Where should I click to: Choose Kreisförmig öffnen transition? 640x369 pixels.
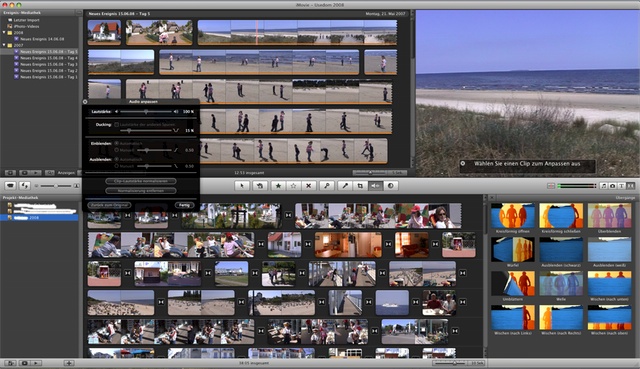[x=513, y=216]
